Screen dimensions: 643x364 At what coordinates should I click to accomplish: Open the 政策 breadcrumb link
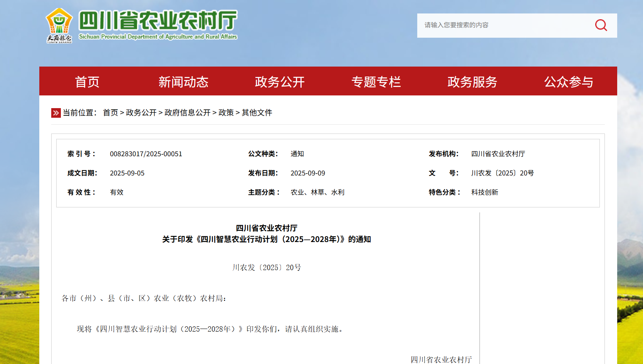pyautogui.click(x=226, y=113)
